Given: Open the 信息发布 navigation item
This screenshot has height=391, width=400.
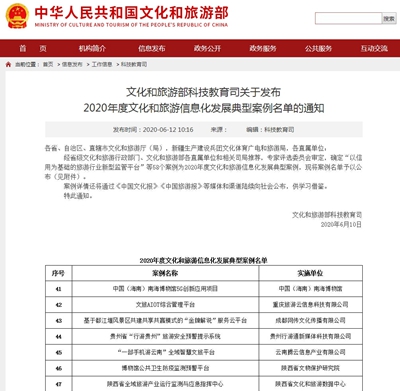Looking at the screenshot, I should click(152, 49).
